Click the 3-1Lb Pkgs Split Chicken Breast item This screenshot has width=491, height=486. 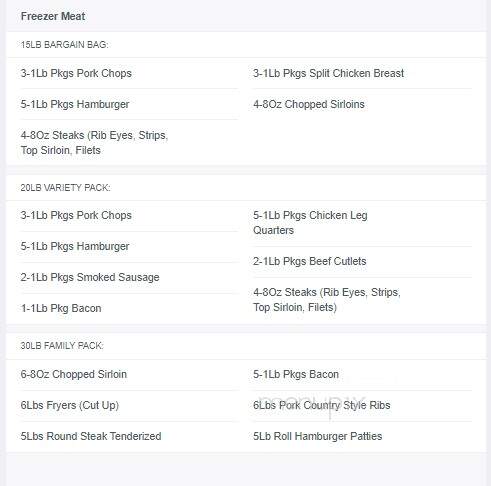[328, 73]
